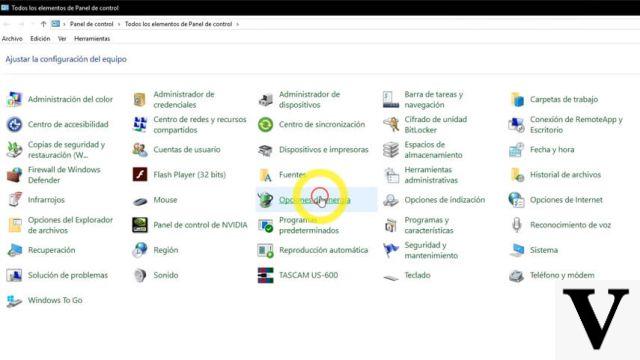640x360 pixels.
Task: Click the forward navigation arrow
Action: 21,24
